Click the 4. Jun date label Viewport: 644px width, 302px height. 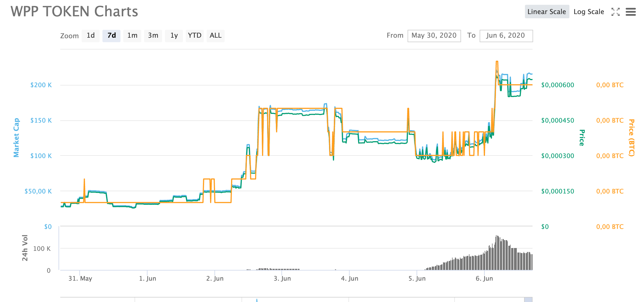[350, 278]
